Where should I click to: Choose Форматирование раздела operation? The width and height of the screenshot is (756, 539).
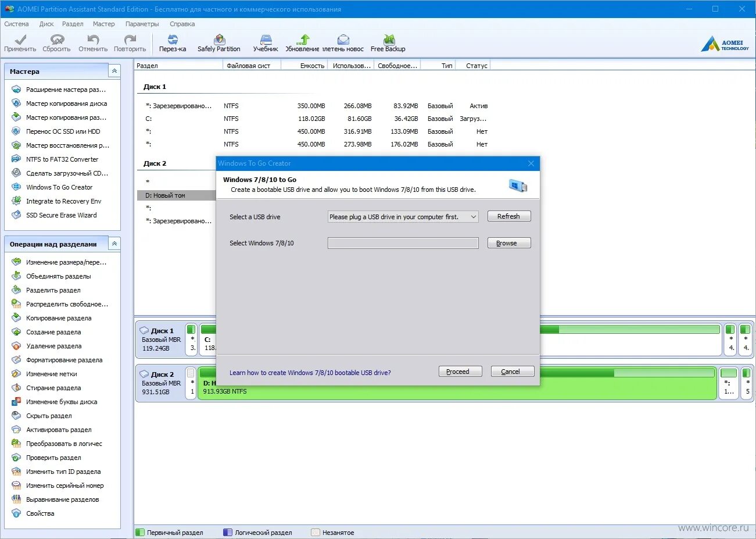coord(64,360)
